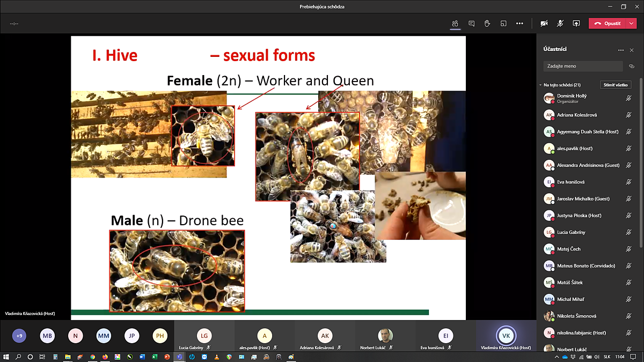
Task: Unmute the microphone
Action: (x=560, y=24)
